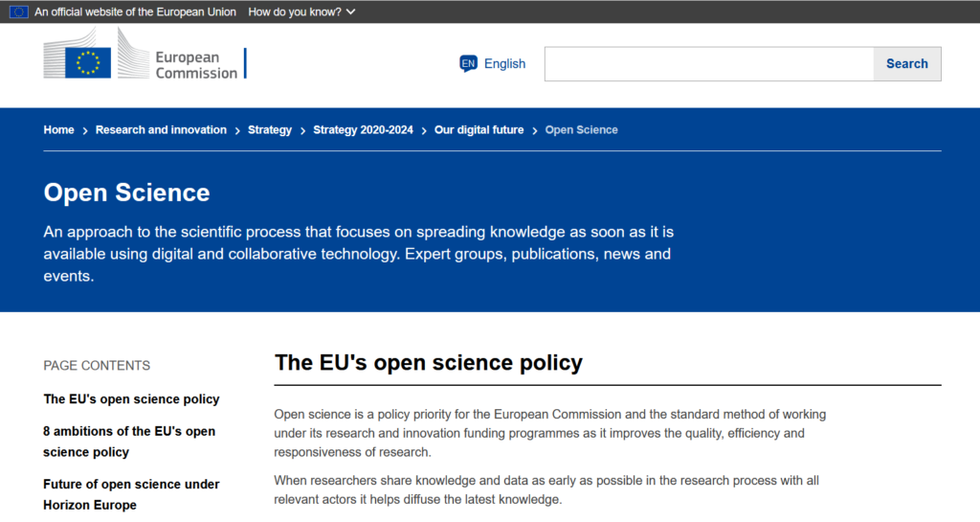Click inside the site search field
This screenshot has height=522, width=980.
pyautogui.click(x=709, y=64)
